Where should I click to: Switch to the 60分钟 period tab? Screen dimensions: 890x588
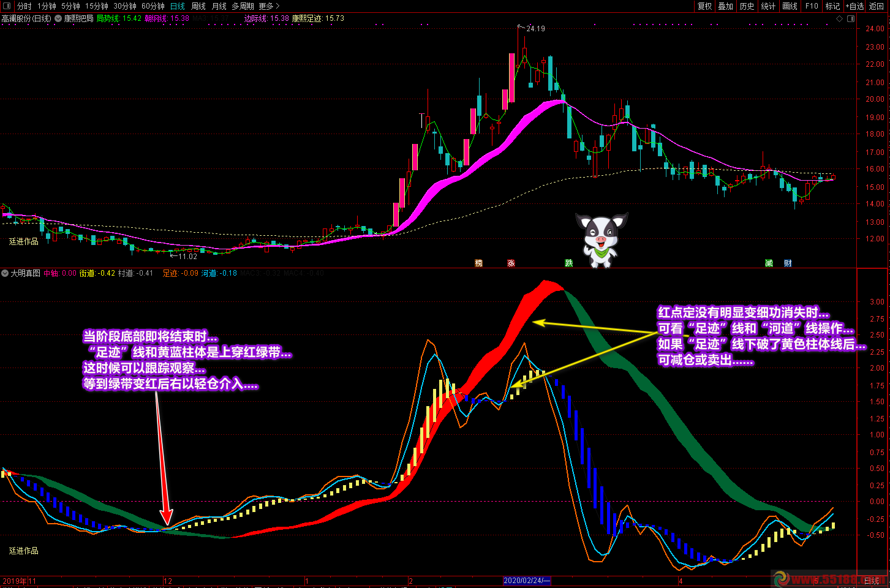click(x=153, y=6)
